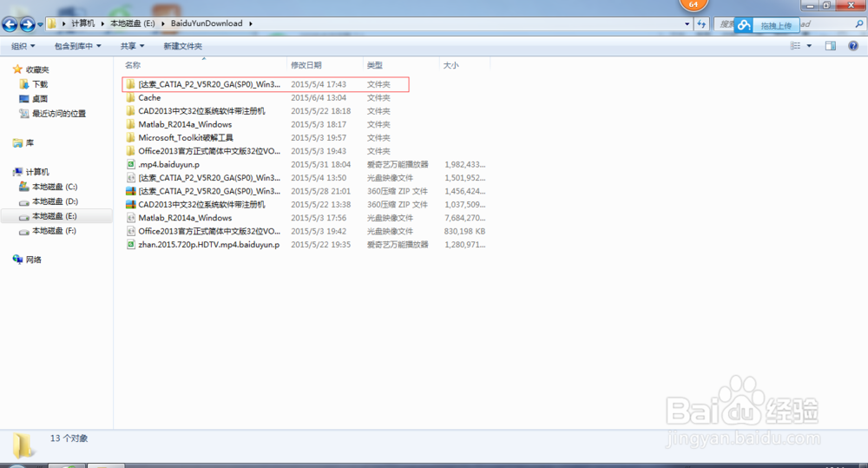Open the 包含到库中 menu
868x468 pixels.
[x=77, y=46]
